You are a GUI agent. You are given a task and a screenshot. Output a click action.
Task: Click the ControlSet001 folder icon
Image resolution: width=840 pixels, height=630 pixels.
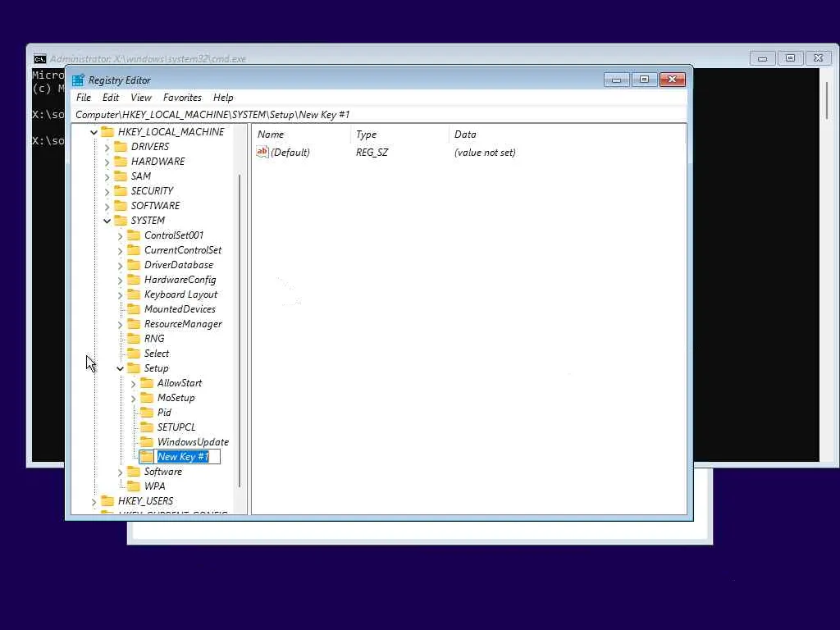pyautogui.click(x=134, y=235)
